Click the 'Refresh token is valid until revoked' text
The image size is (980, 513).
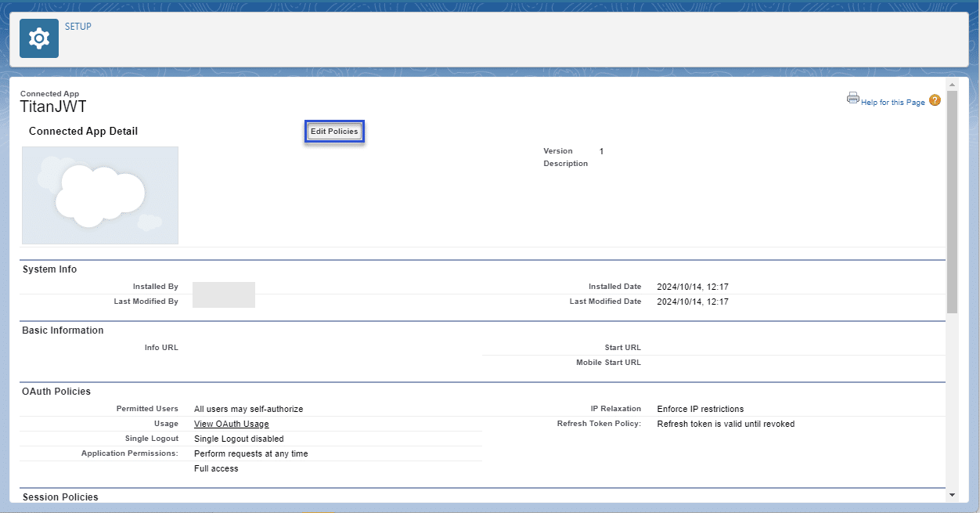[726, 424]
